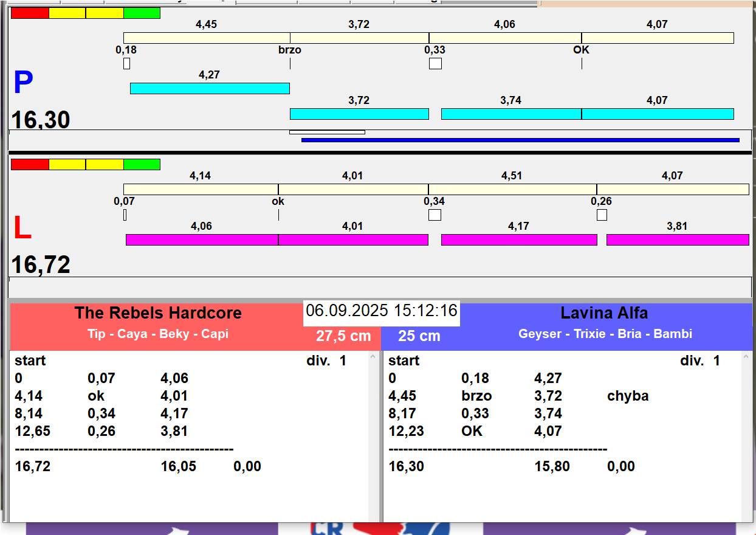
Task: Click the small box under 0,26 in lane L
Action: [x=602, y=215]
